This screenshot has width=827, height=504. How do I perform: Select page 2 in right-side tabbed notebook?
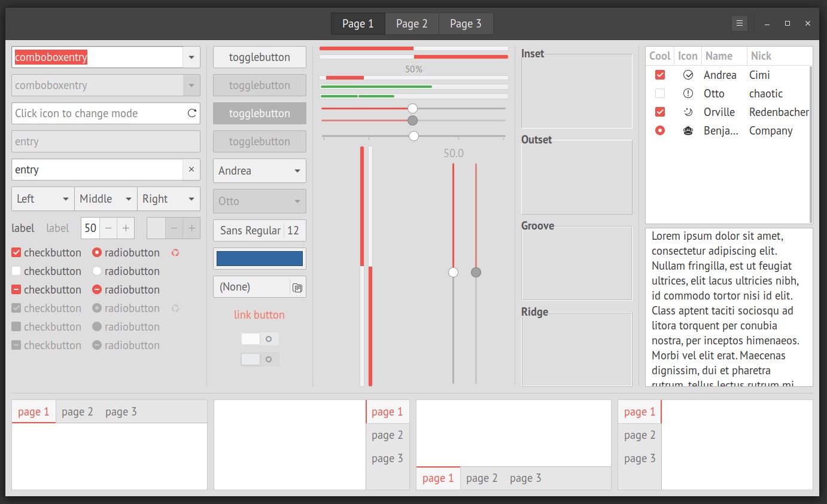click(387, 435)
